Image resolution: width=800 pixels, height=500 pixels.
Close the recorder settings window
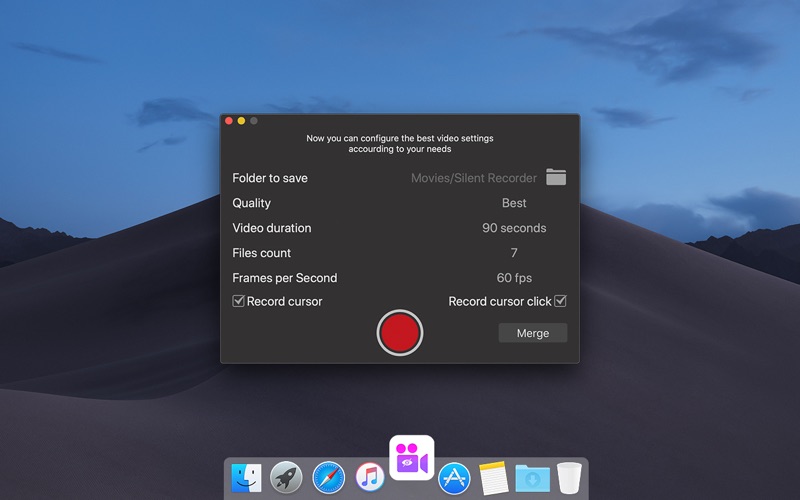tap(229, 121)
